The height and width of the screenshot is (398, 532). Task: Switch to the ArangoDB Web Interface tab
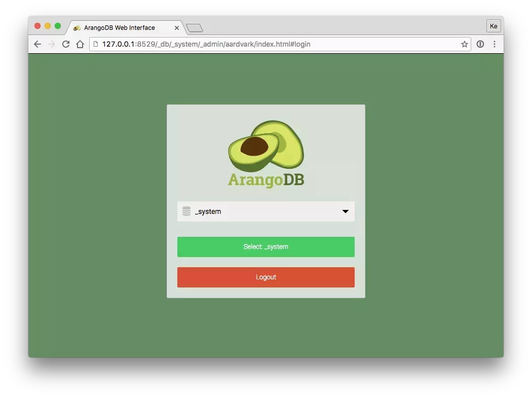coord(120,28)
